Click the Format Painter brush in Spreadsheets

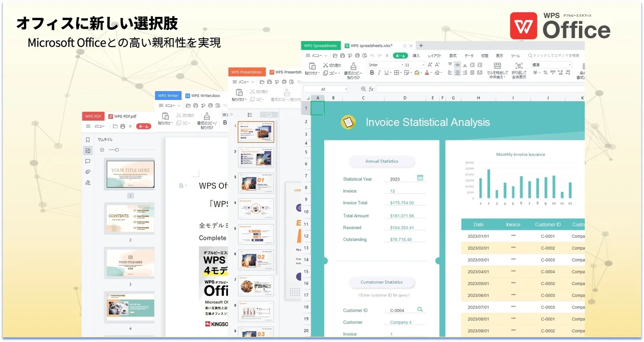click(x=353, y=66)
